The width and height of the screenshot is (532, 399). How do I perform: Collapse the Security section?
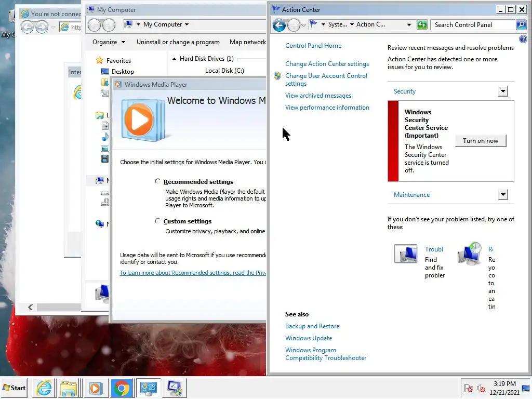[503, 91]
